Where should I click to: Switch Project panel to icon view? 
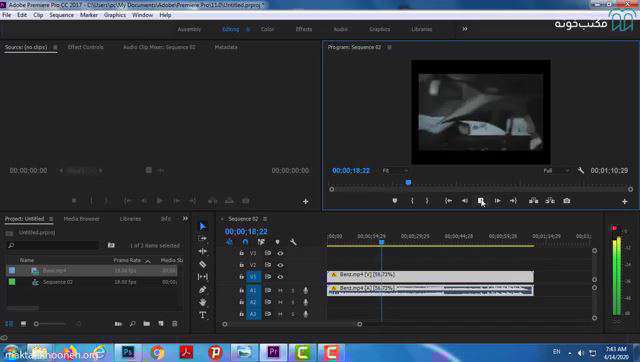tap(23, 324)
